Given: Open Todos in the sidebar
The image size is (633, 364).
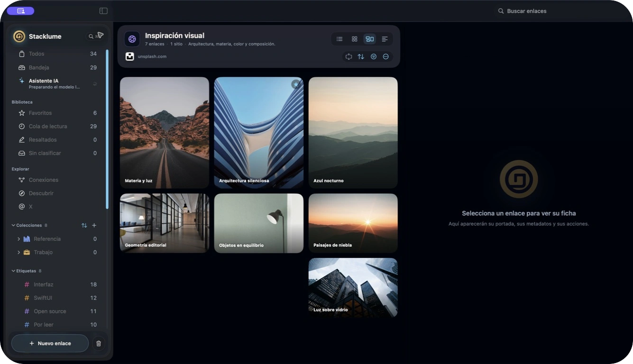Looking at the screenshot, I should [57, 54].
